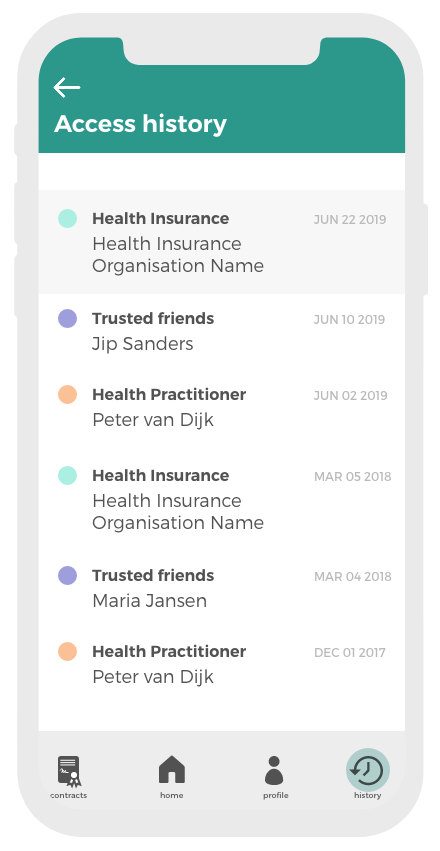Go to home via house icon
Viewport: 440px width, 851px height.
172,770
